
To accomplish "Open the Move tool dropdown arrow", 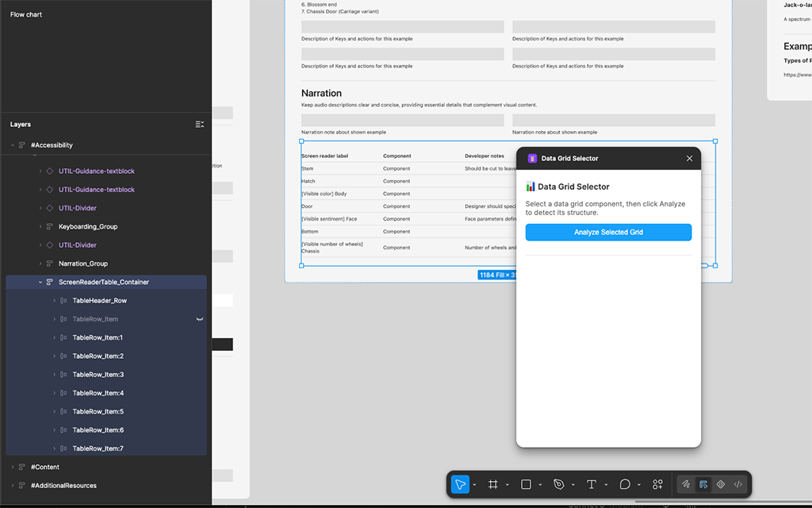I will pyautogui.click(x=474, y=485).
